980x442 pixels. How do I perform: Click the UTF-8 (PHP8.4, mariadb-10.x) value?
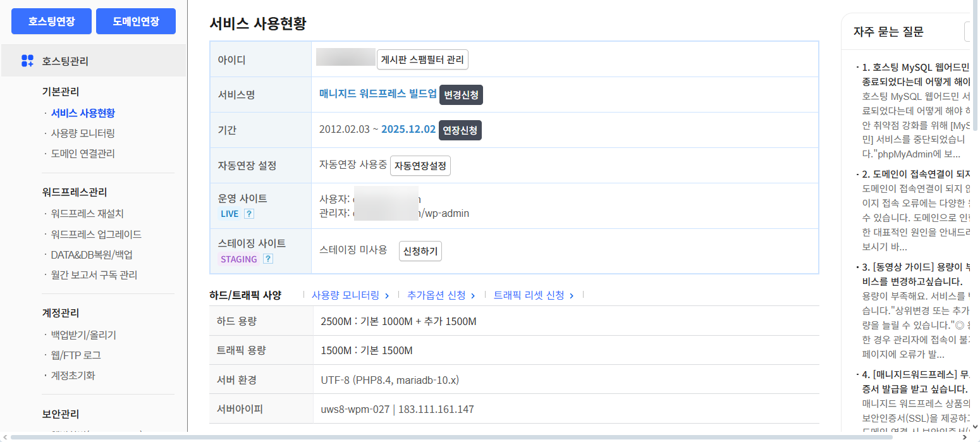click(390, 380)
